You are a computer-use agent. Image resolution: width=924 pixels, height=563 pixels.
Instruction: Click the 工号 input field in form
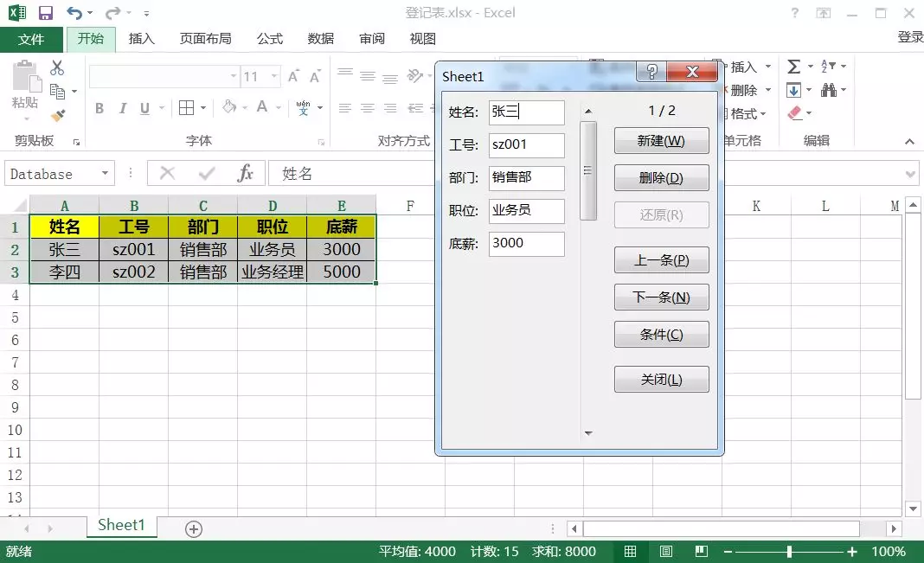(x=526, y=145)
